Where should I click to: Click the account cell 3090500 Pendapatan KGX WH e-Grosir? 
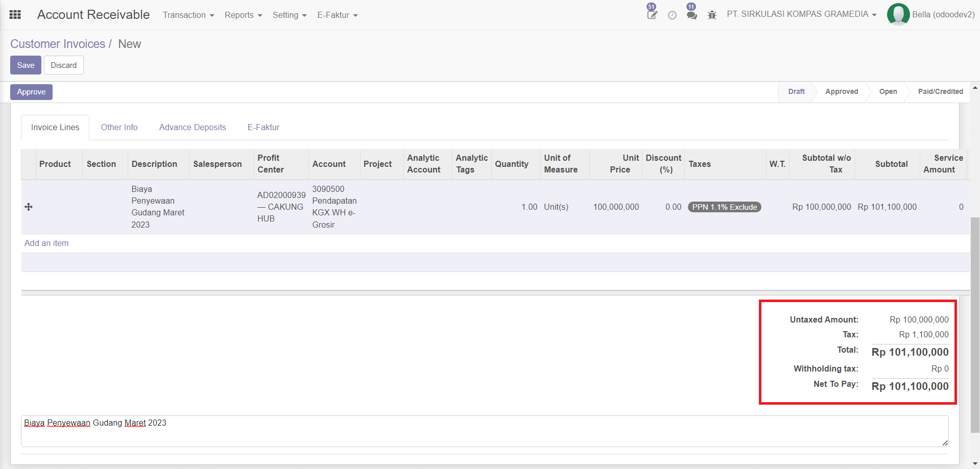tap(334, 207)
